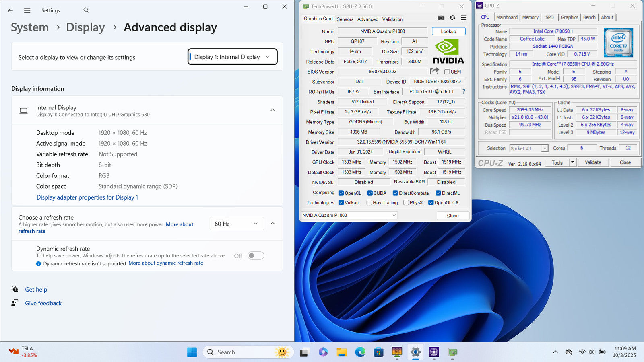This screenshot has height=362, width=644.
Task: Open the 60 Hz refresh rate dropdown
Action: point(237,224)
